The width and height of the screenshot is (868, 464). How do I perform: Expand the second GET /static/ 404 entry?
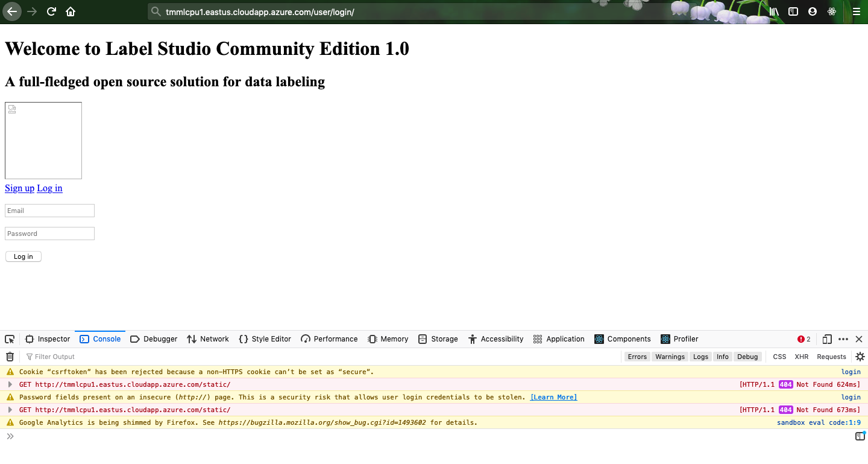coord(10,410)
